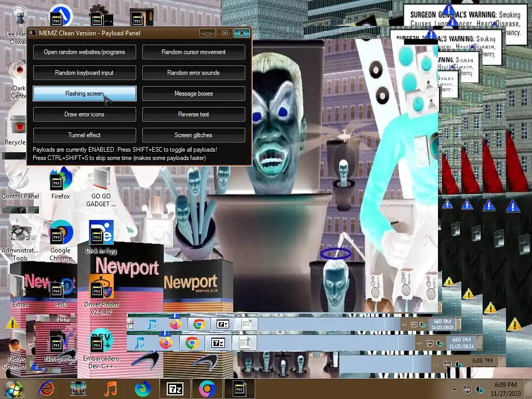This screenshot has width=532, height=399.
Task: Open the Windows Start menu orb
Action: click(13, 389)
